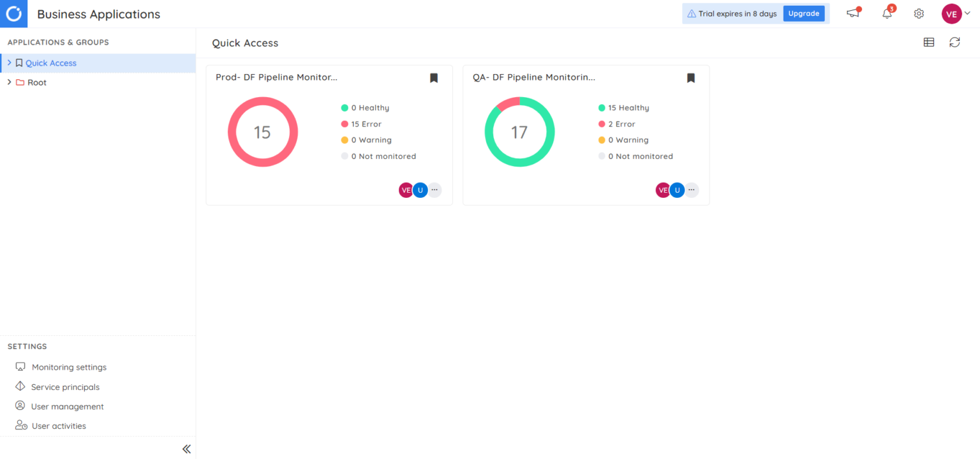This screenshot has height=459, width=980.
Task: Collapse the left sidebar panel
Action: pyautogui.click(x=186, y=449)
